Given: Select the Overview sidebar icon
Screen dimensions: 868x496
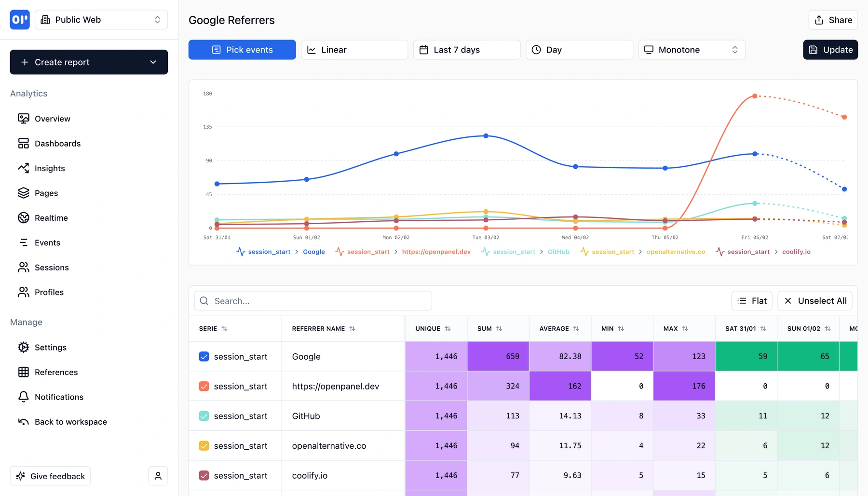Looking at the screenshot, I should click(24, 118).
